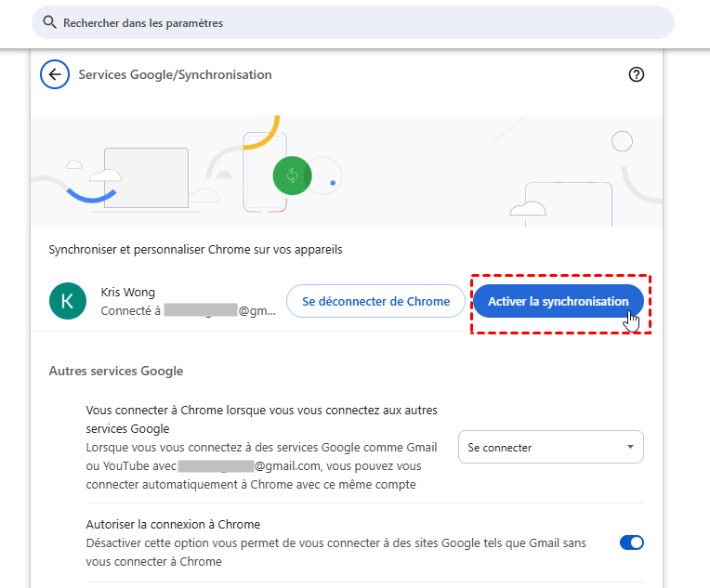Focus the Rechercher dans les paramètres field
Image resolution: width=710 pixels, height=588 pixels.
(353, 22)
